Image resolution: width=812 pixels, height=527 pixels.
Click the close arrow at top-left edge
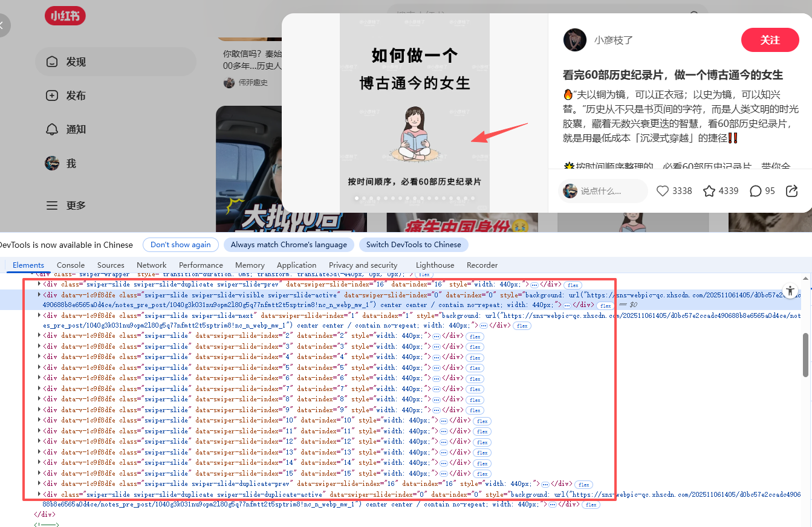click(3, 25)
